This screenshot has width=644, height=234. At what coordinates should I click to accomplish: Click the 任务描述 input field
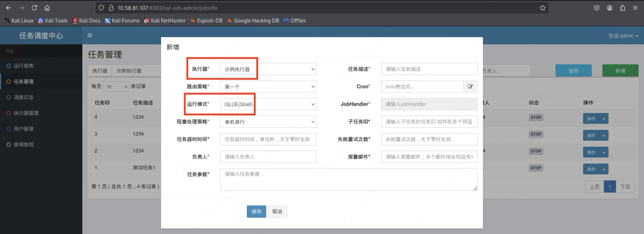click(429, 69)
